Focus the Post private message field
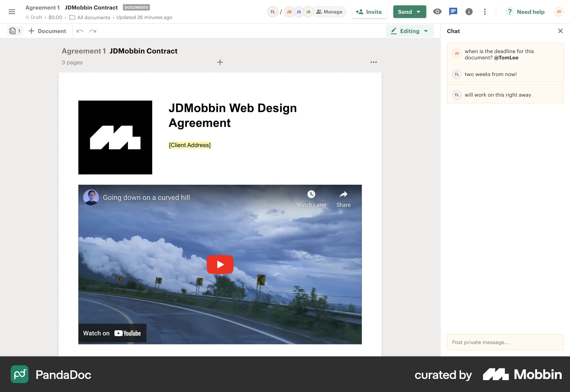 (x=505, y=342)
